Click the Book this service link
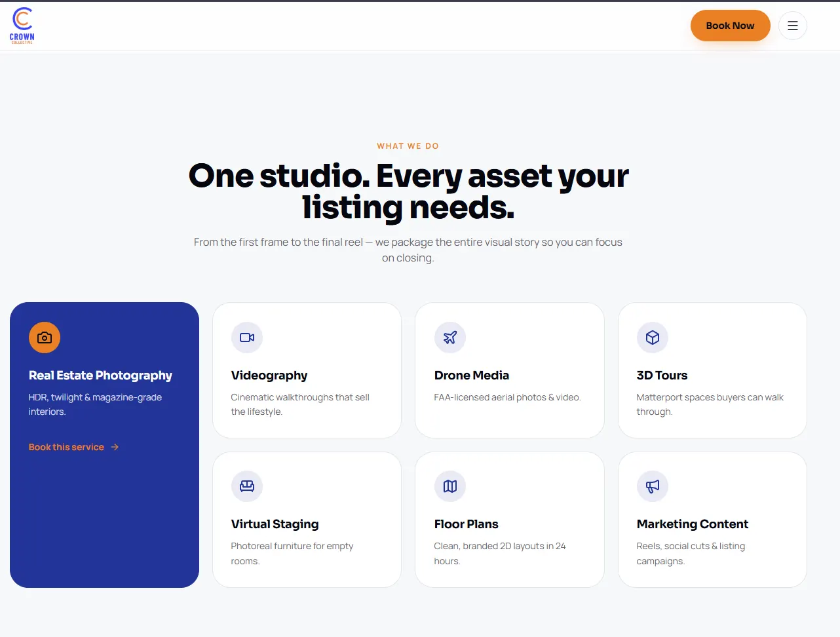The image size is (840, 637). click(x=73, y=447)
